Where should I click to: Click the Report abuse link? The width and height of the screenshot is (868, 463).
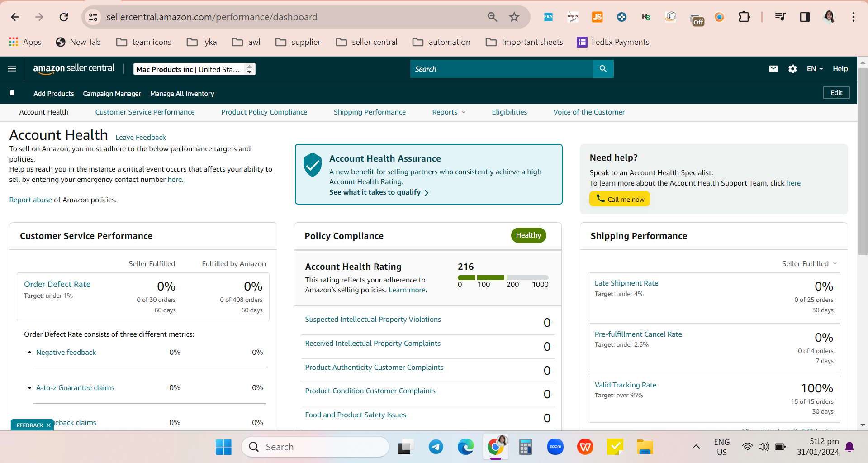pyautogui.click(x=31, y=200)
